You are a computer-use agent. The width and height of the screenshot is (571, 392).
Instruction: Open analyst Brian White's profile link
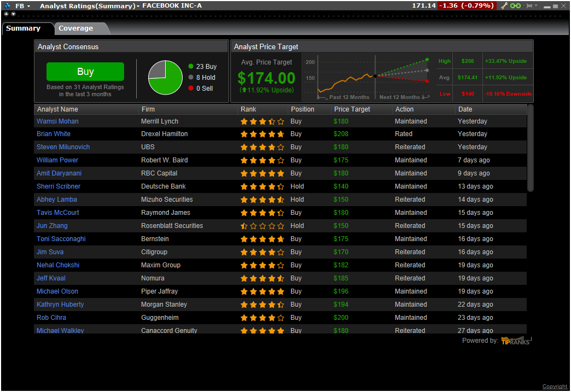point(54,134)
